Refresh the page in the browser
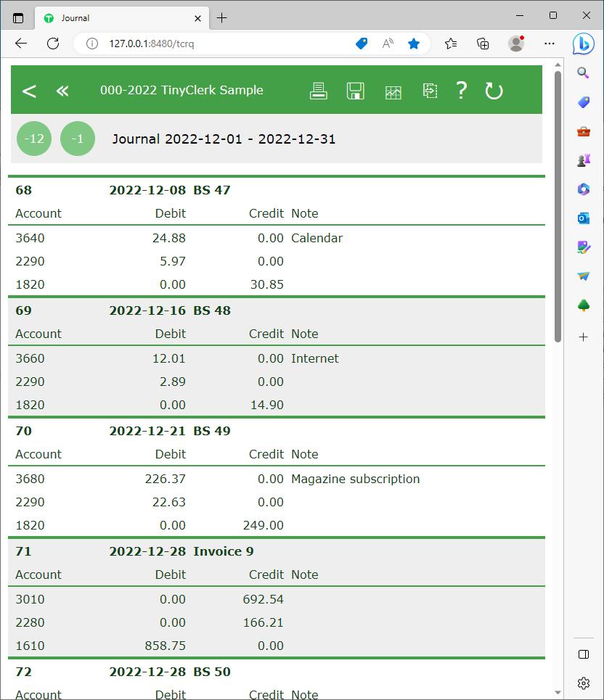Image resolution: width=604 pixels, height=700 pixels. coord(53,44)
